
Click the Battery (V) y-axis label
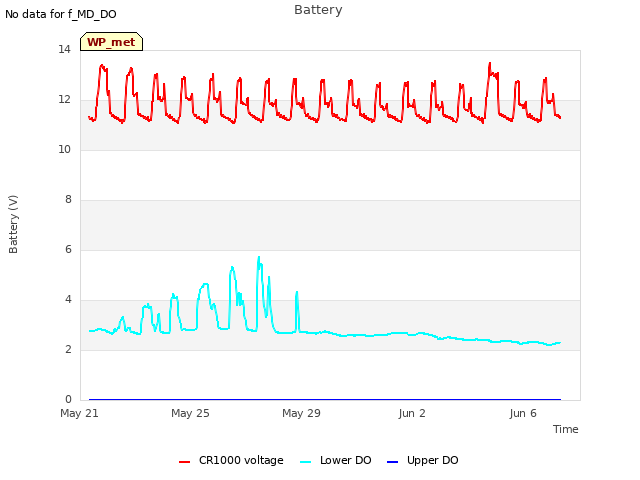click(13, 224)
